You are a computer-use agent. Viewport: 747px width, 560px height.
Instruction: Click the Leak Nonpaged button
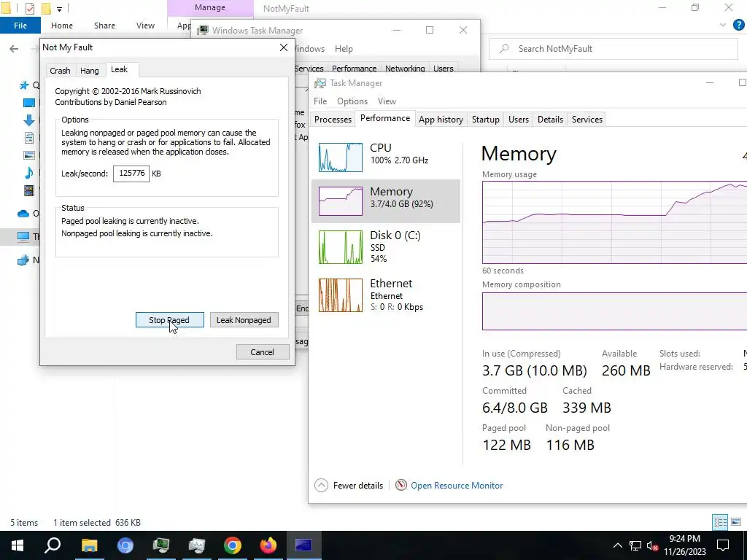(x=244, y=320)
